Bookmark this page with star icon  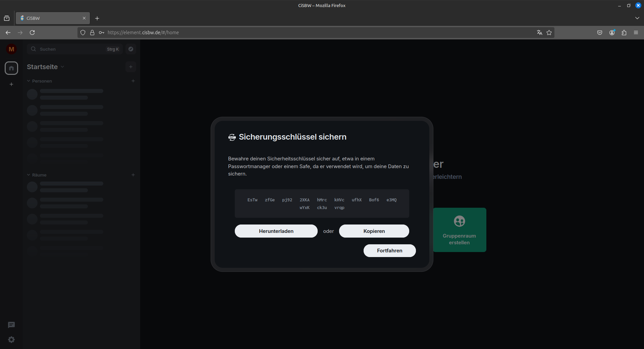coord(549,33)
